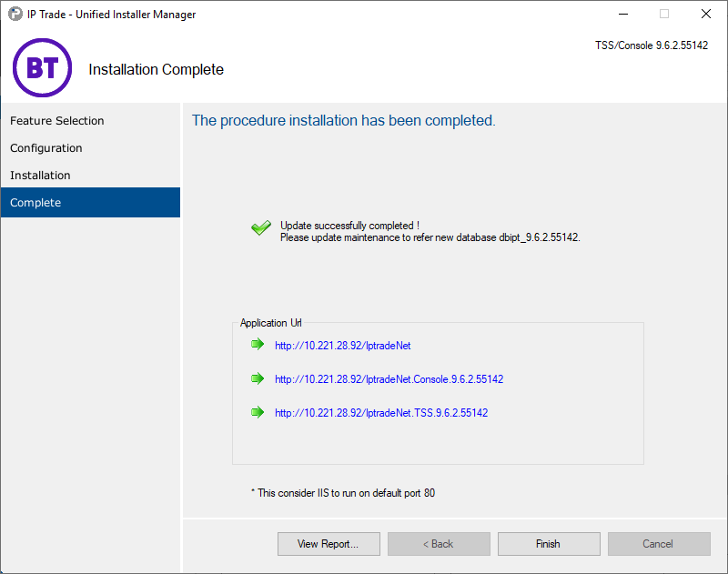The height and width of the screenshot is (574, 728).
Task: Click the installer app icon in title bar
Action: (15, 14)
